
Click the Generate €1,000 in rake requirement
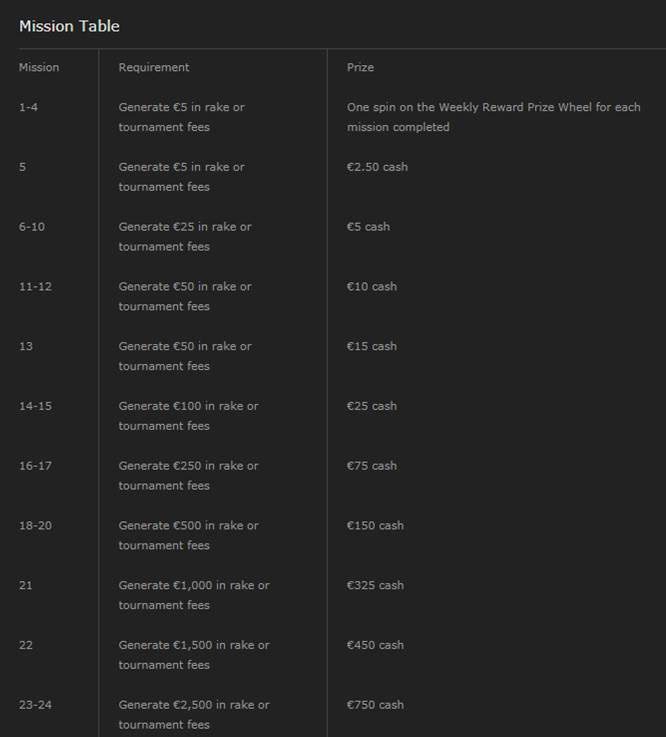[194, 595]
